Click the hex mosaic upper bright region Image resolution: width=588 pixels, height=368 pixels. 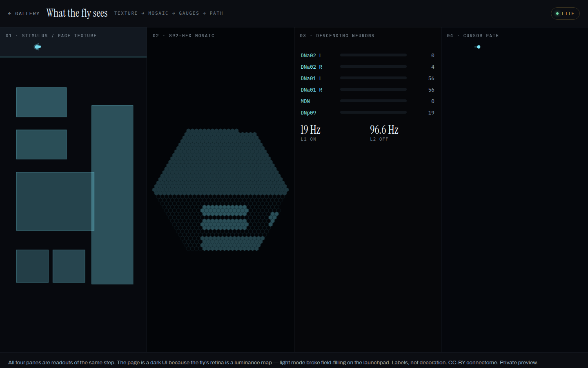pos(220,162)
